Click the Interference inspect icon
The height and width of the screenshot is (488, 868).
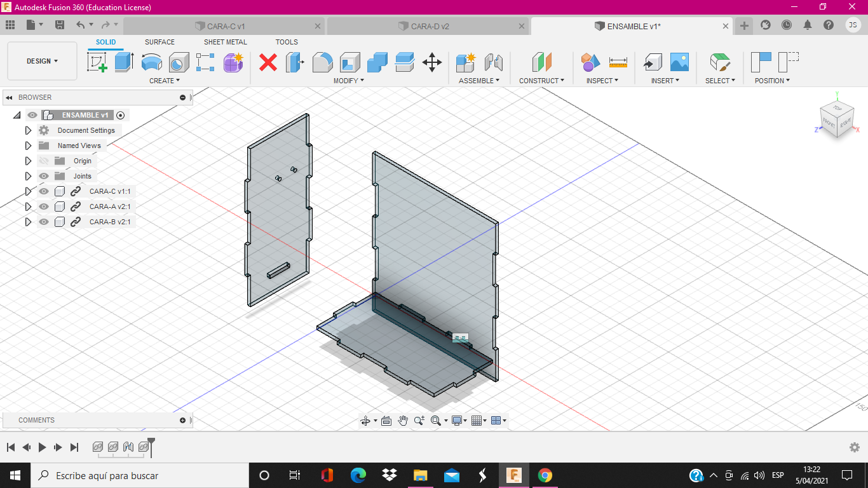(590, 62)
